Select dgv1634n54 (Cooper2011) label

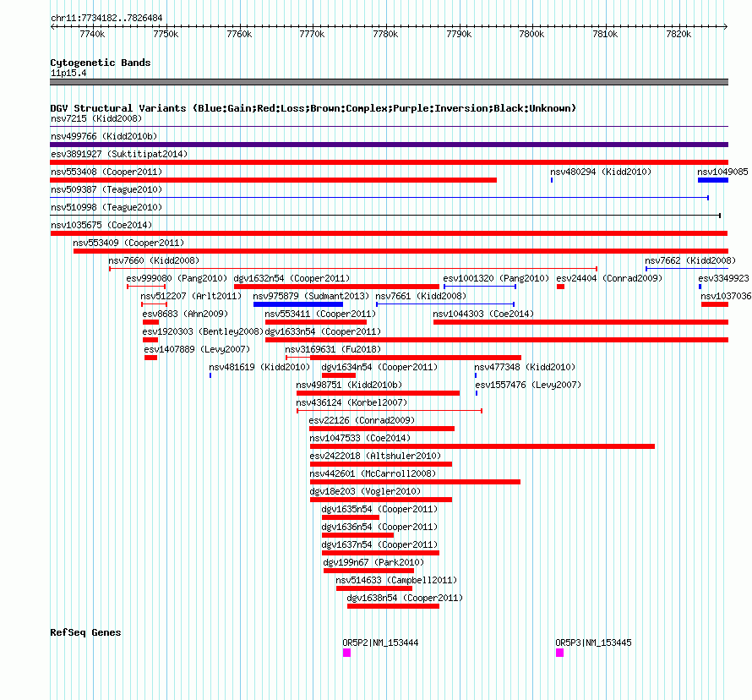[380, 367]
